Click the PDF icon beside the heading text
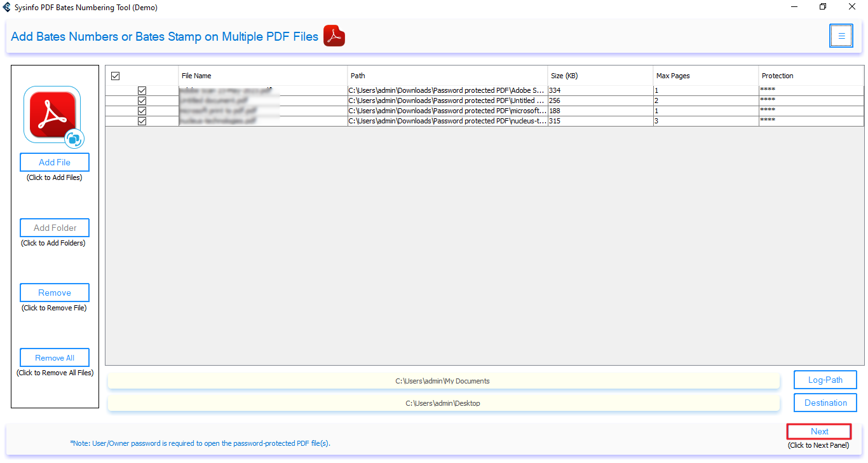The height and width of the screenshot is (463, 868). pyautogui.click(x=334, y=36)
